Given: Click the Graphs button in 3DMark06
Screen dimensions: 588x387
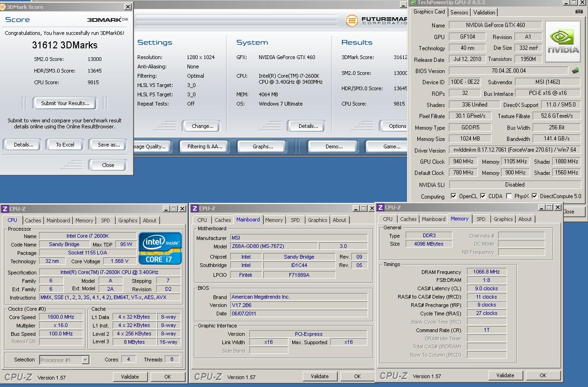Looking at the screenshot, I should coord(263,147).
